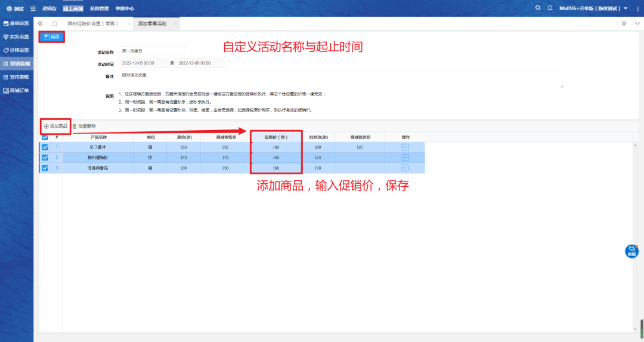Open the 客服 customer service chat bubble
This screenshot has width=644, height=342.
pyautogui.click(x=631, y=251)
